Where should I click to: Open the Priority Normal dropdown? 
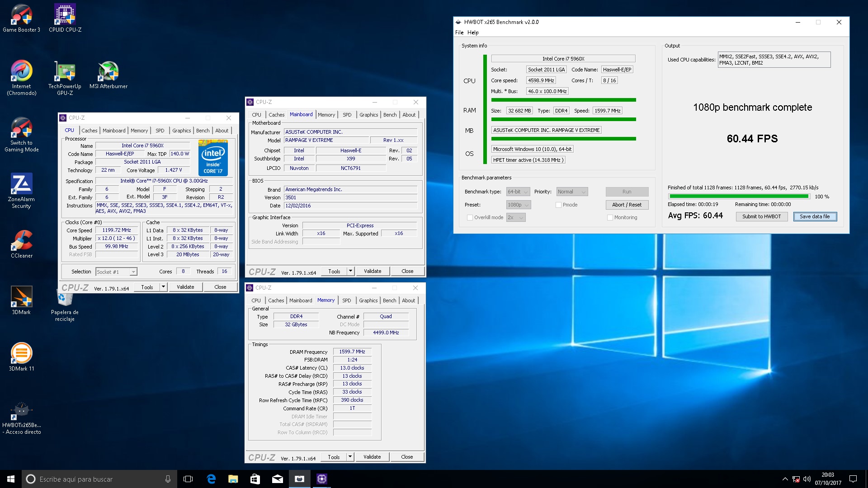pyautogui.click(x=572, y=192)
